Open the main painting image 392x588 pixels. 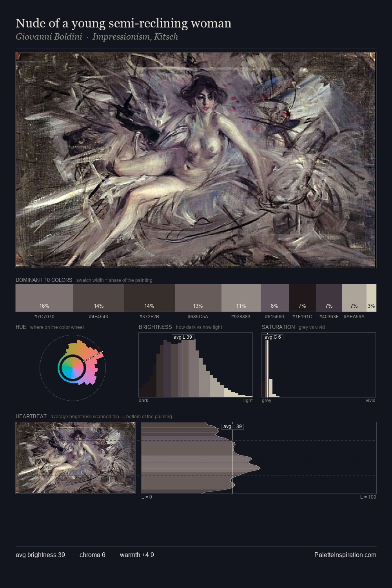196,160
